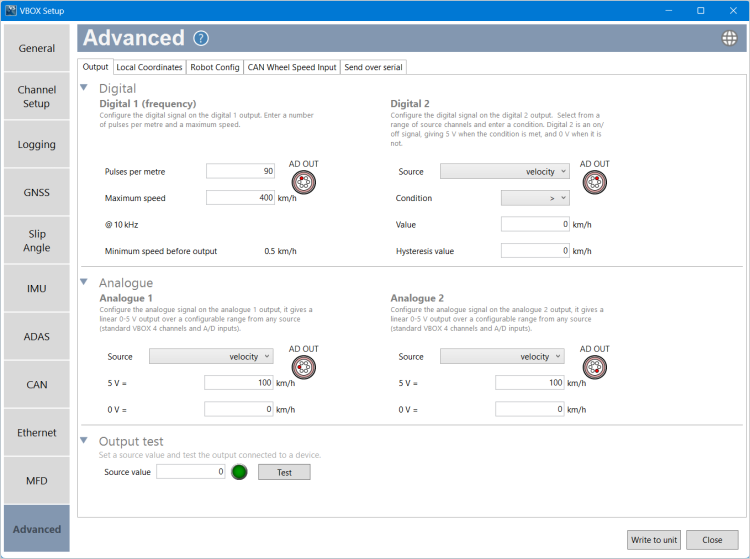Viewport: 750px width, 559px height.
Task: Click the Analogue 2 0 V field
Action: (529, 409)
